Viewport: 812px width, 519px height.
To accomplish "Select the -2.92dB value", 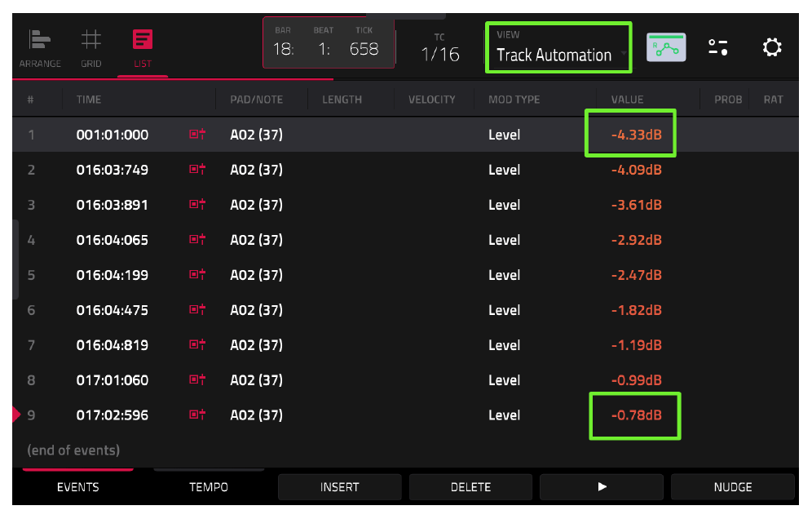I will tap(637, 240).
